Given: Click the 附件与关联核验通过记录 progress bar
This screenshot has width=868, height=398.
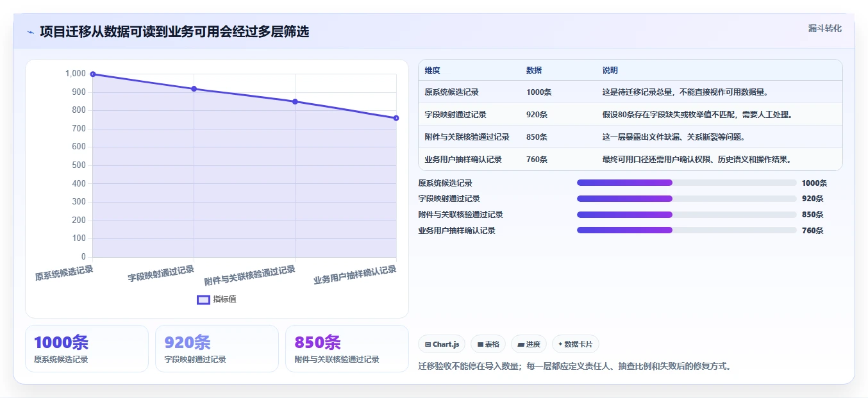Looking at the screenshot, I should click(x=687, y=215).
